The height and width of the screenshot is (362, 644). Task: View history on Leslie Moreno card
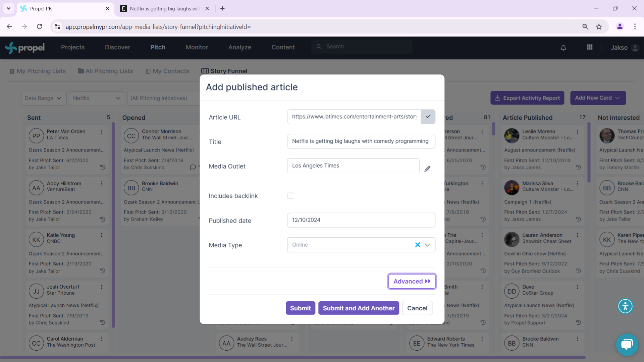point(578,167)
